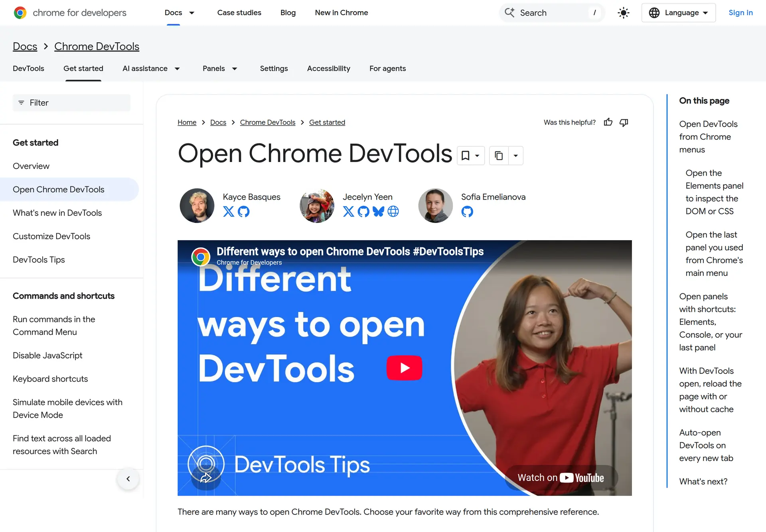Open the bookmark dropdown button
Screen dimensions: 766x532
click(471, 156)
